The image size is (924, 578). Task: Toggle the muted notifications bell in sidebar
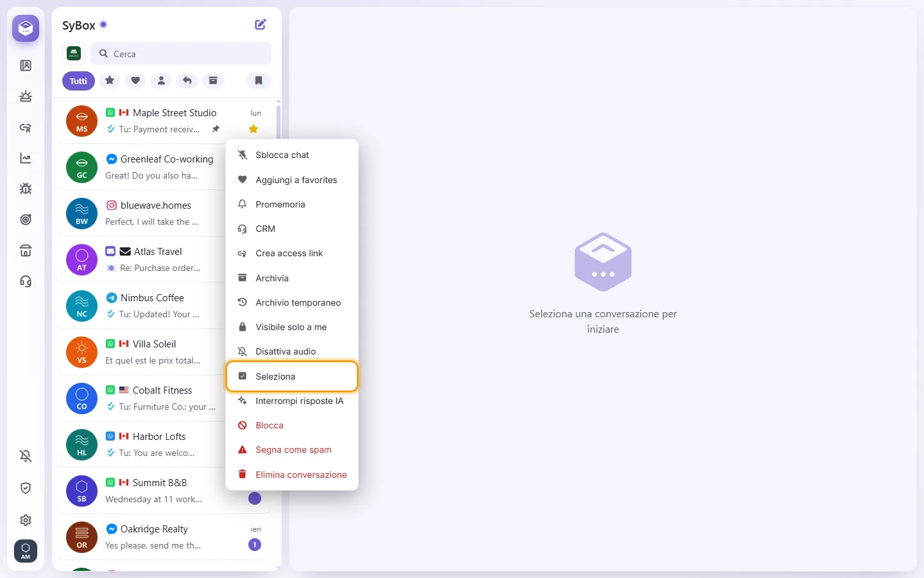(26, 456)
